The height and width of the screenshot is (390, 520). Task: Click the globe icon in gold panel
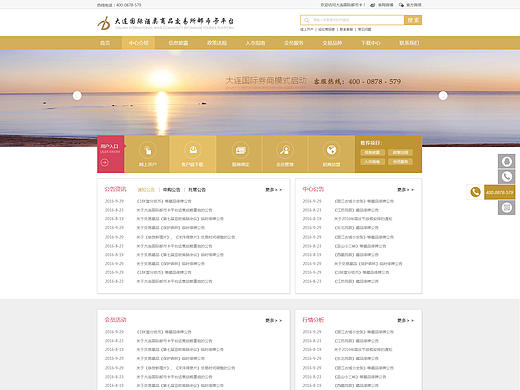(x=331, y=150)
